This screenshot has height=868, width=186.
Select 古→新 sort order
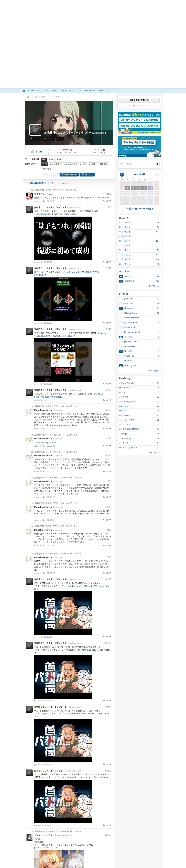(59, 159)
